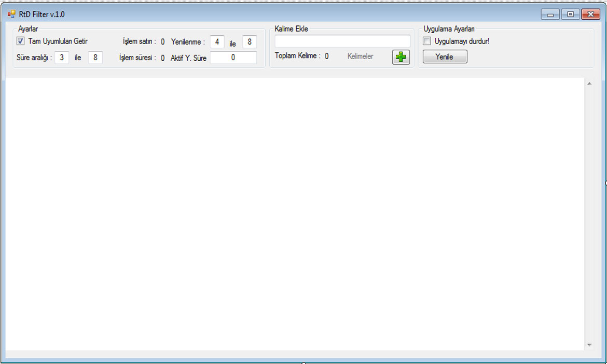The image size is (607, 364).
Task: Close the RtD Filter window
Action: click(x=591, y=15)
